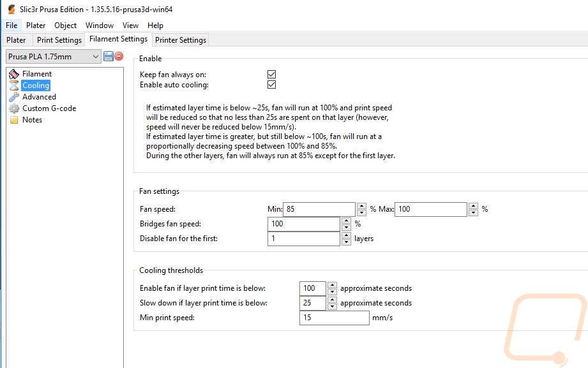Decrease Disable fan layers count down arrow
The image size is (588, 368).
(x=347, y=242)
